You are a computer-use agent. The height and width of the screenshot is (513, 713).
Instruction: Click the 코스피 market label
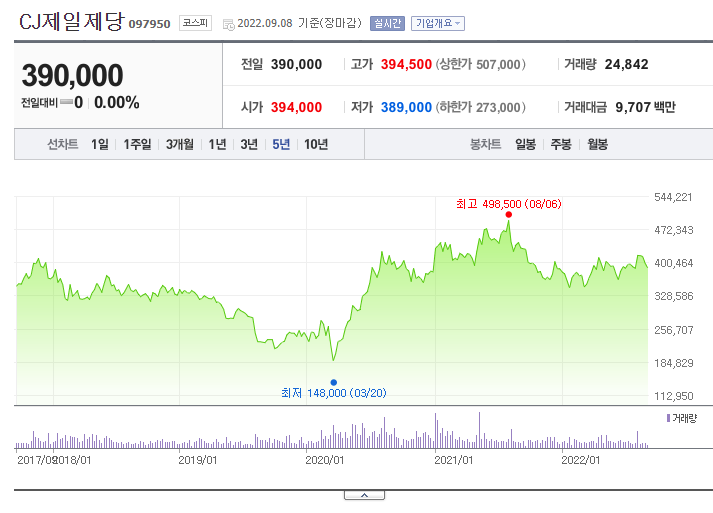(196, 23)
